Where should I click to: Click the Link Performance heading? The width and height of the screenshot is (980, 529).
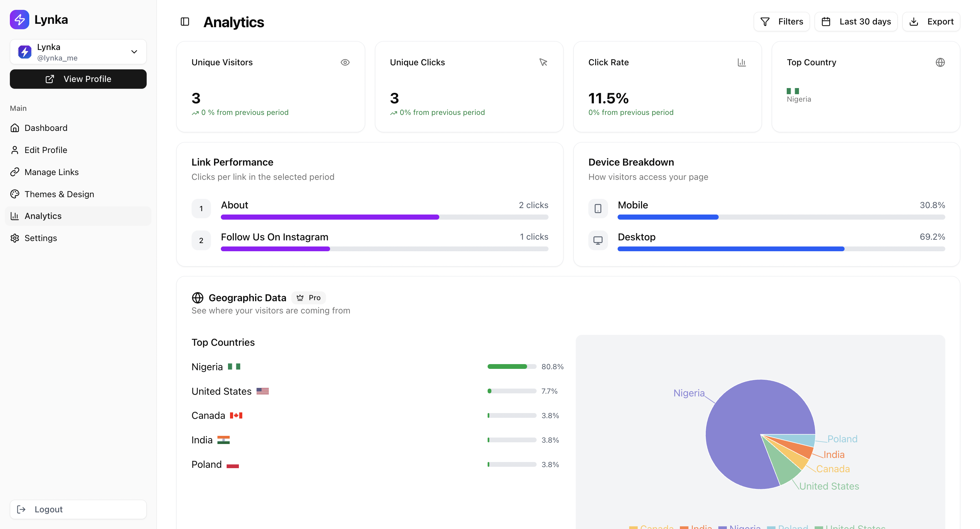click(232, 162)
